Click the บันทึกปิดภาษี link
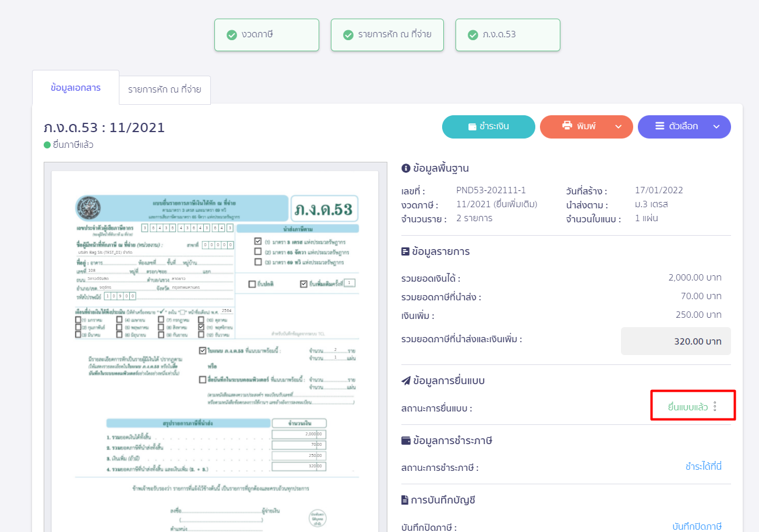 coord(697,526)
